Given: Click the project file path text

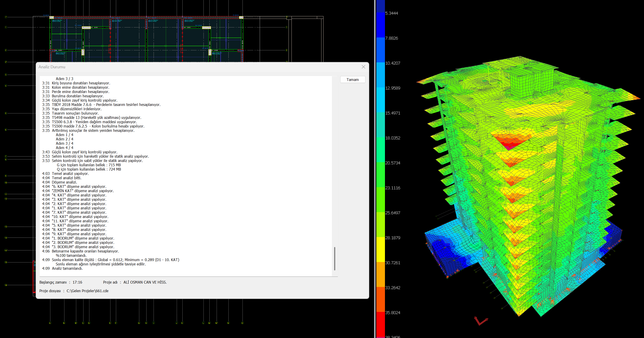Looking at the screenshot, I should point(88,291).
